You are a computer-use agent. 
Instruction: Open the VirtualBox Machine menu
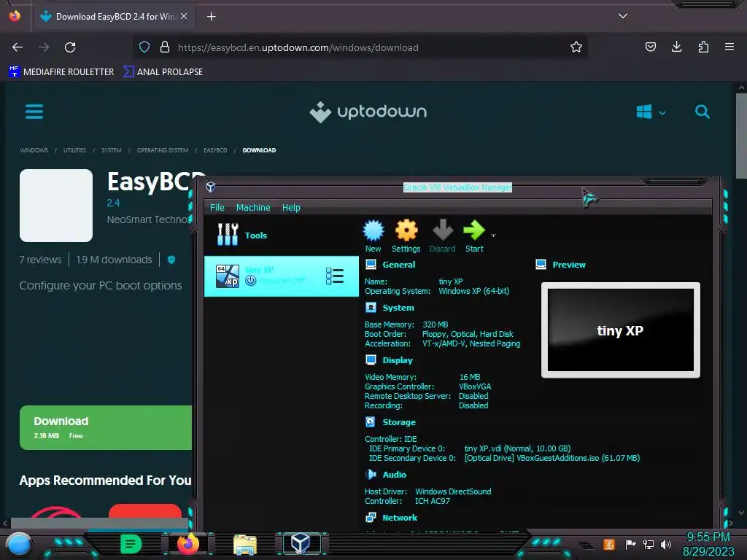click(253, 208)
